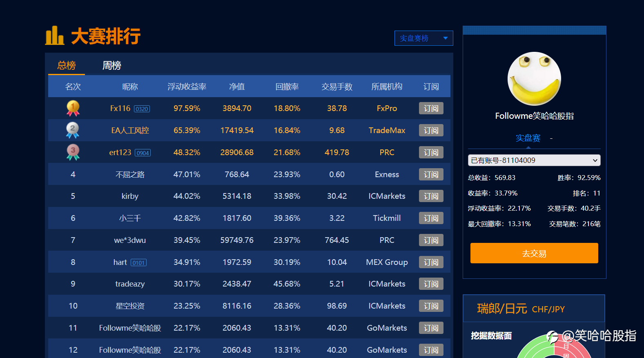
Task: Click the silver second-place medal icon
Action: tap(73, 130)
